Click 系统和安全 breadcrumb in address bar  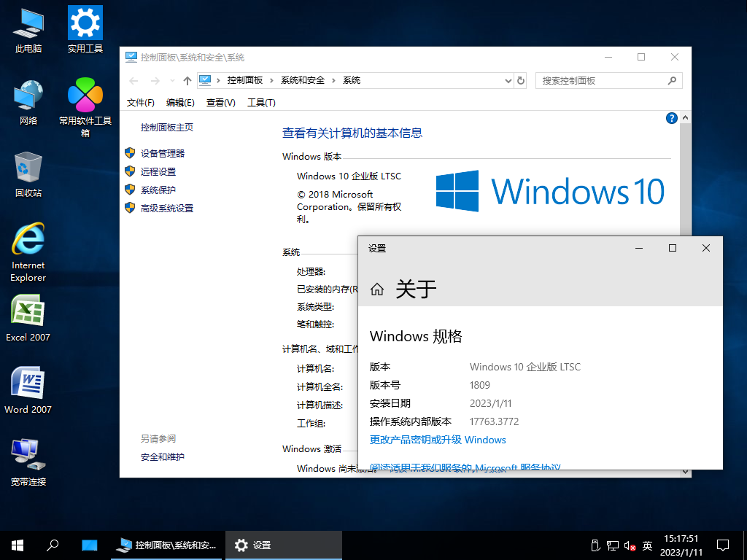[x=303, y=80]
